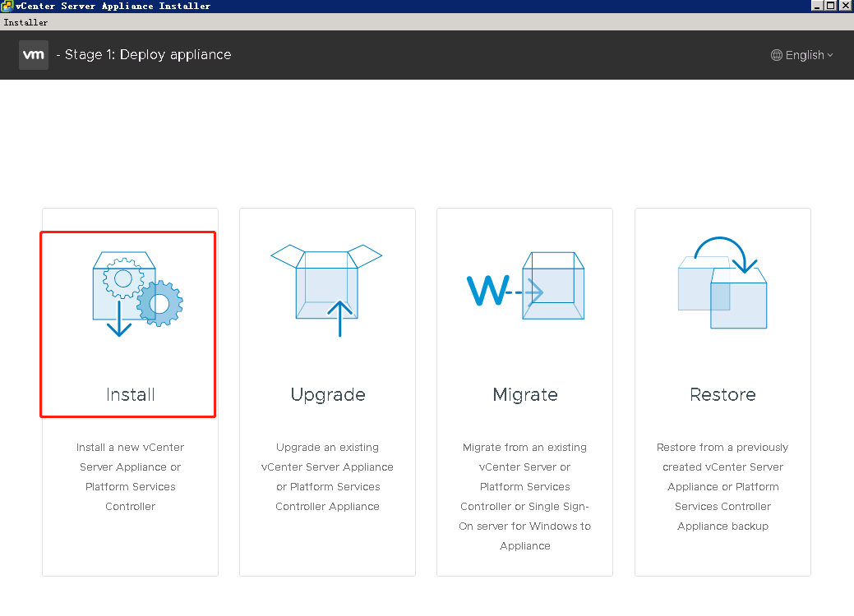Open the English language dropdown
854x616 pixels.
(x=802, y=55)
